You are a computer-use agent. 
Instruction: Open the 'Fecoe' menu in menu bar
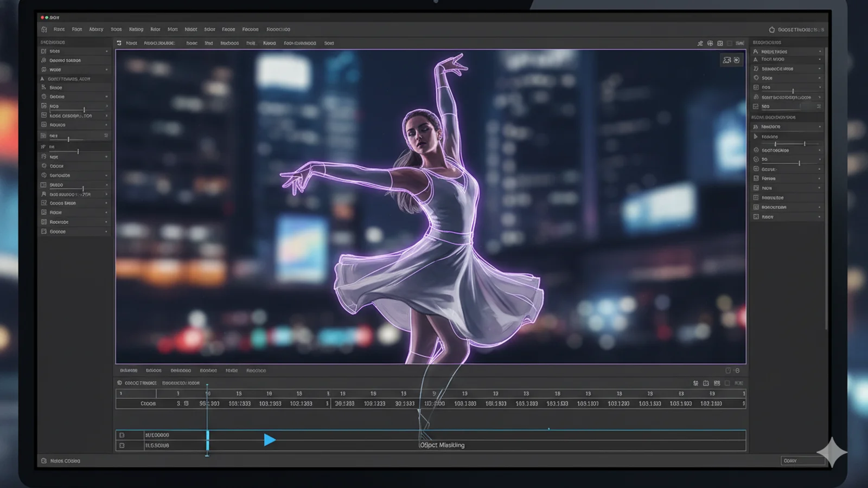tap(228, 29)
